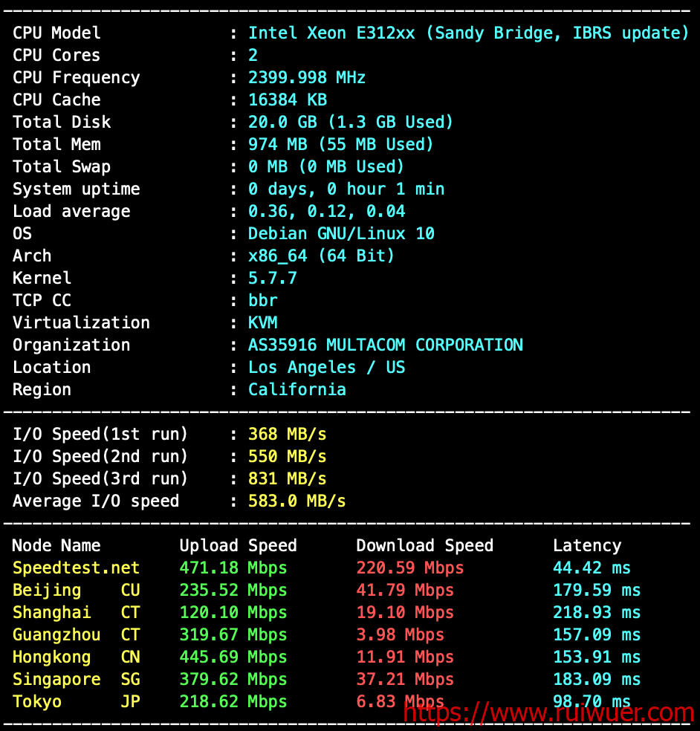Click the Virtualization value KVM
Viewport: 700px width, 731px height.
pyautogui.click(x=263, y=322)
